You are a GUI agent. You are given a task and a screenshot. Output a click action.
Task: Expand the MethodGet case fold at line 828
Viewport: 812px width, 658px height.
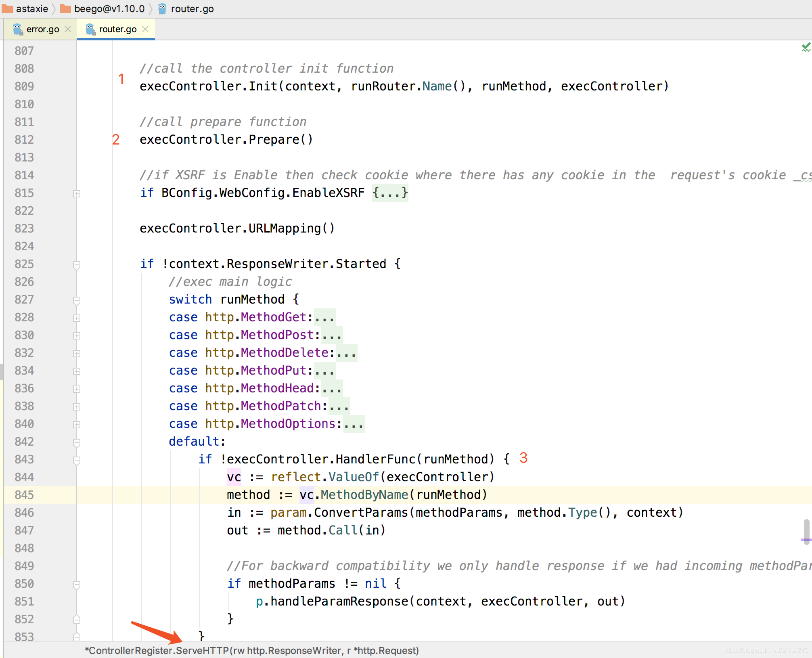(76, 318)
